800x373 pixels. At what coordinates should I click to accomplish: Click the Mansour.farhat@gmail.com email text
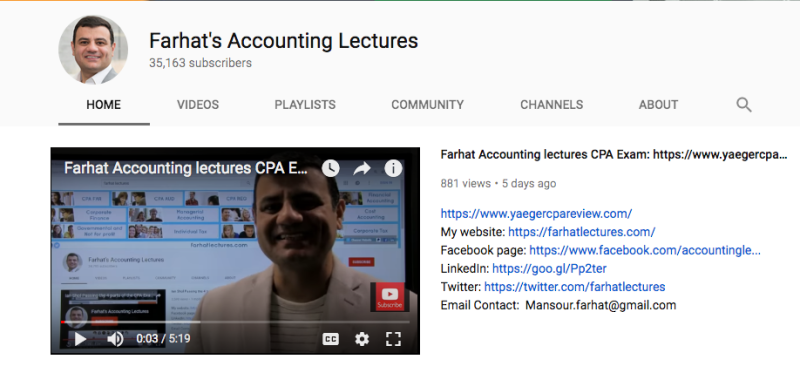[601, 305]
